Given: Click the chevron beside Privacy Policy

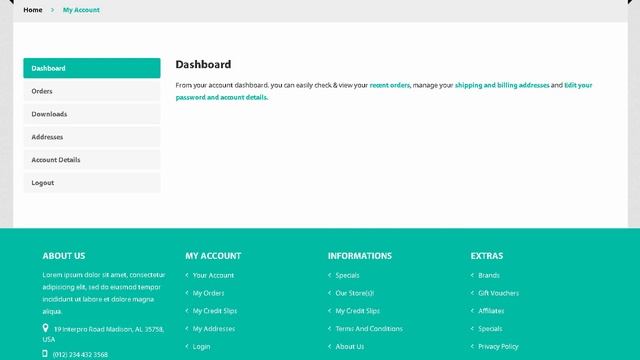Looking at the screenshot, I should pyautogui.click(x=472, y=347).
